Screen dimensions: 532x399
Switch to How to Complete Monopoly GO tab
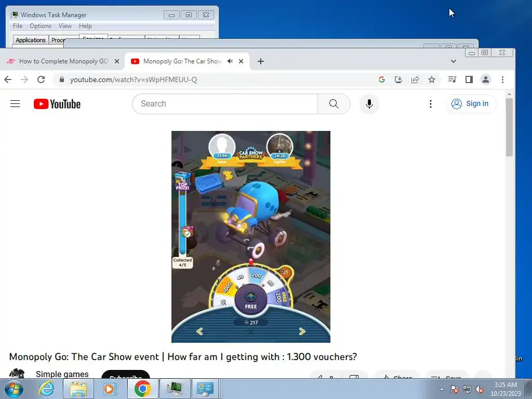(x=63, y=61)
